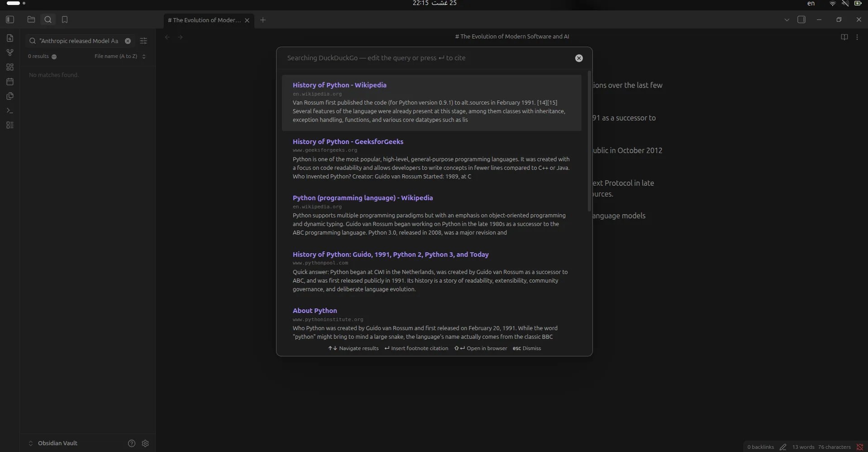Click the more options dot beside 0 results

point(54,57)
